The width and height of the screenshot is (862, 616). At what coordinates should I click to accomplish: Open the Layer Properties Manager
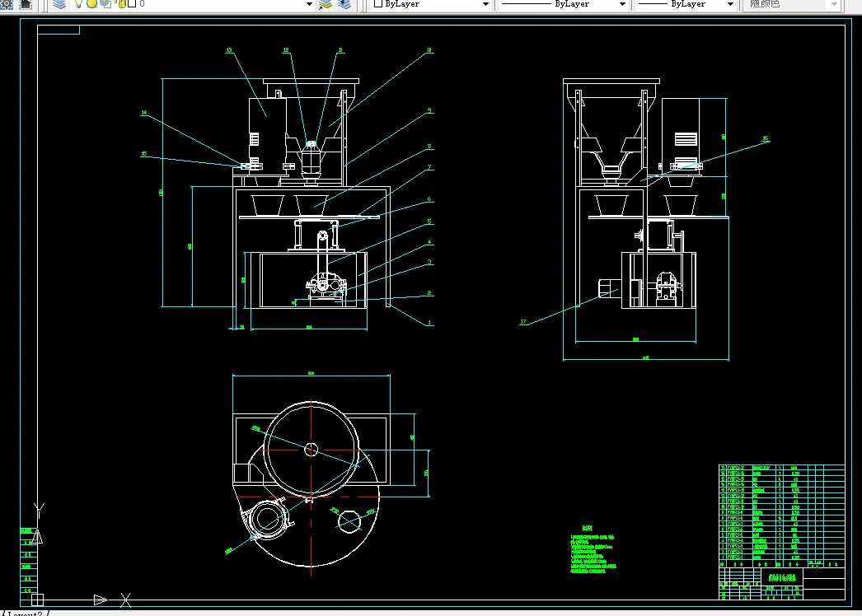coord(59,4)
